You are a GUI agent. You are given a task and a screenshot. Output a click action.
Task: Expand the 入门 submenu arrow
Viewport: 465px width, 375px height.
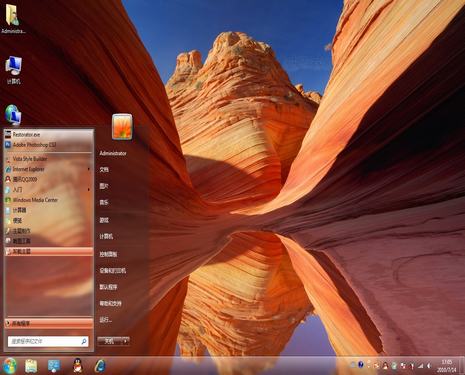click(x=89, y=190)
